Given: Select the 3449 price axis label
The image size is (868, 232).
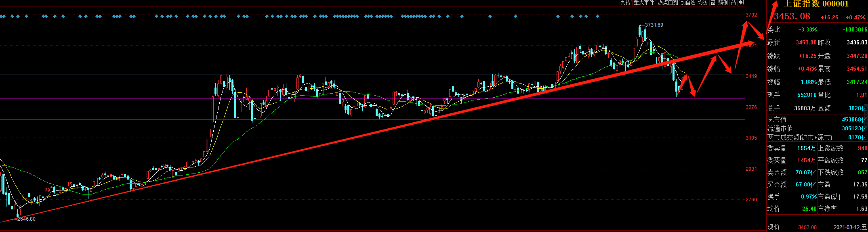Looking at the screenshot, I should click(x=751, y=76).
